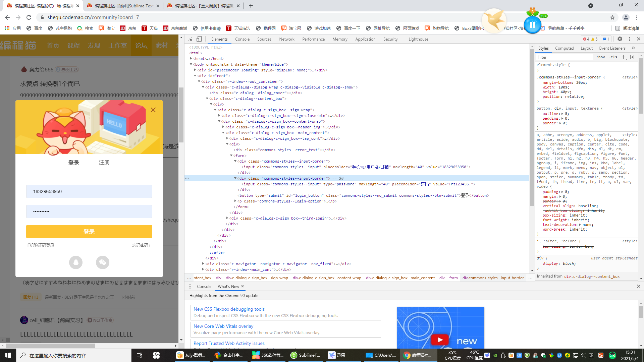
Task: Click 忘记密码? link
Action: (x=141, y=245)
